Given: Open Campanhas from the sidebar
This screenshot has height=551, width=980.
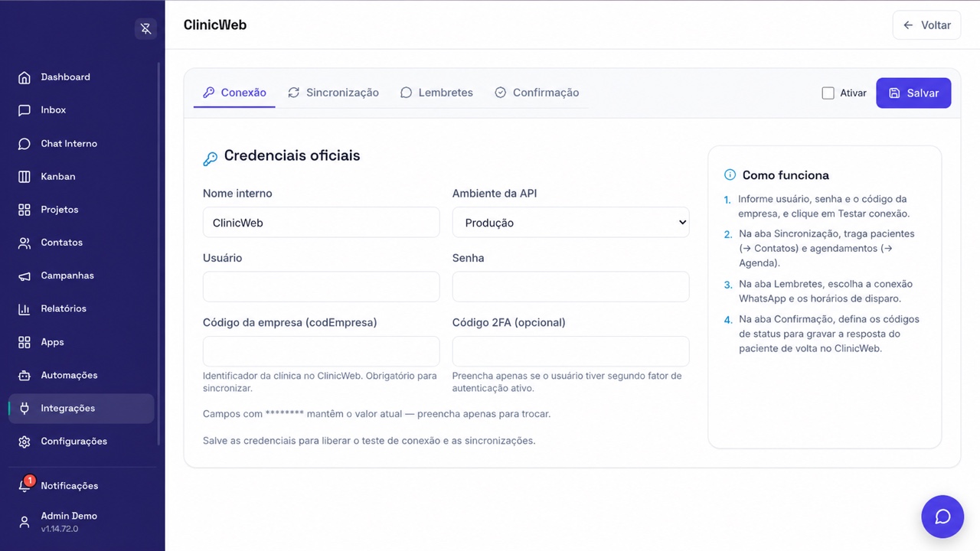Looking at the screenshot, I should pos(81,275).
